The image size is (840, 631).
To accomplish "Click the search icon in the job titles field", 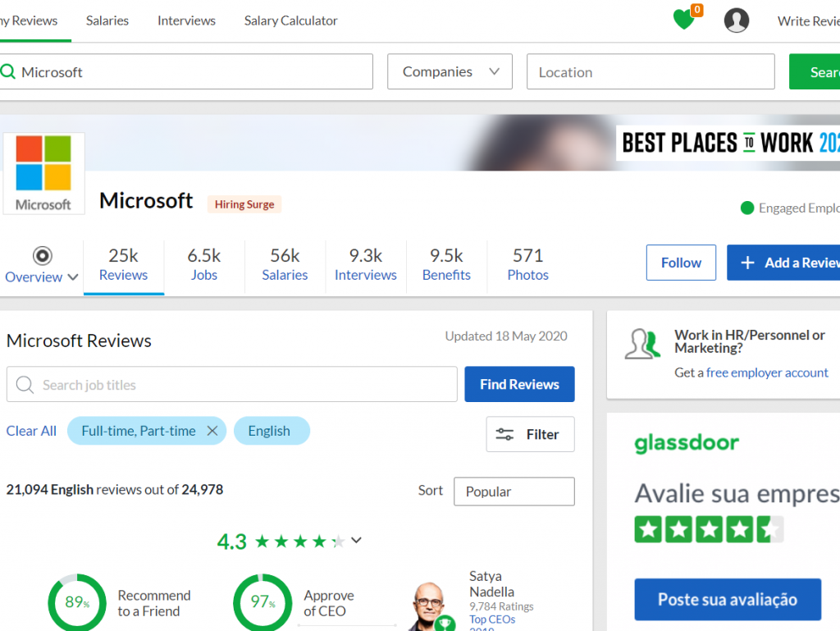I will pos(25,384).
